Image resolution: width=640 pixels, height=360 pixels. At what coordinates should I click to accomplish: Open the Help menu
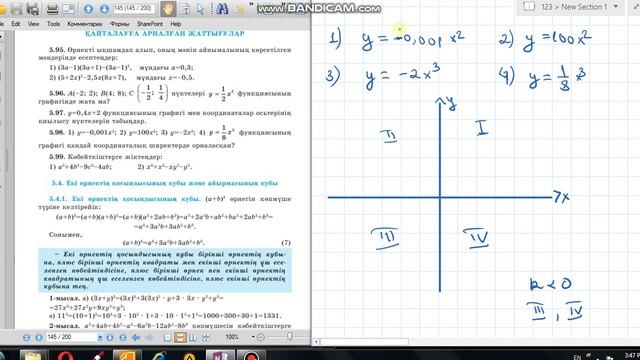click(176, 24)
